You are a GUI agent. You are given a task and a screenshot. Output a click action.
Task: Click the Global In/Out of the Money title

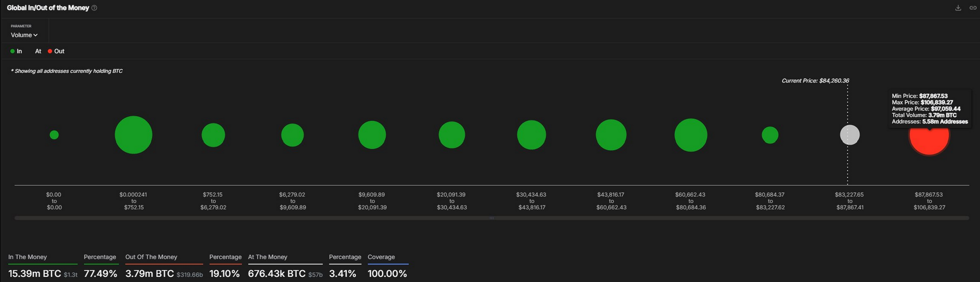coord(48,8)
